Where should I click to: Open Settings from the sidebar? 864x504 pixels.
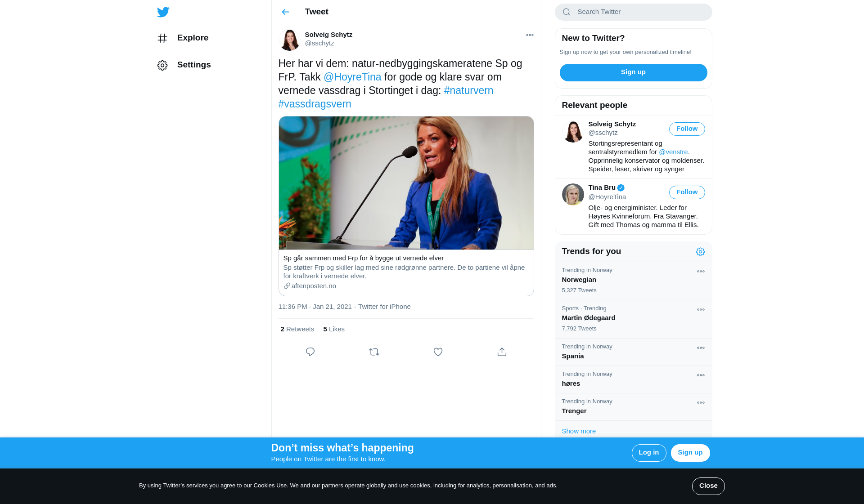click(x=184, y=65)
